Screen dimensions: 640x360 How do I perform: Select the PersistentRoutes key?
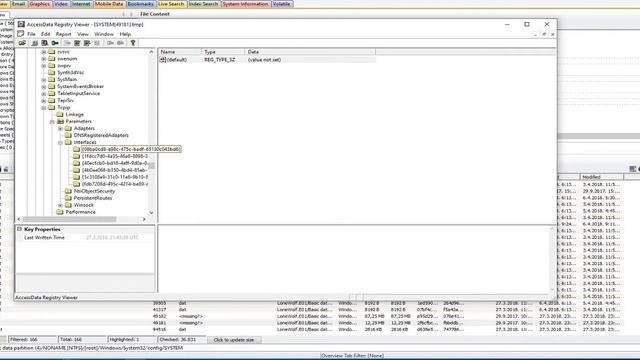(x=93, y=198)
